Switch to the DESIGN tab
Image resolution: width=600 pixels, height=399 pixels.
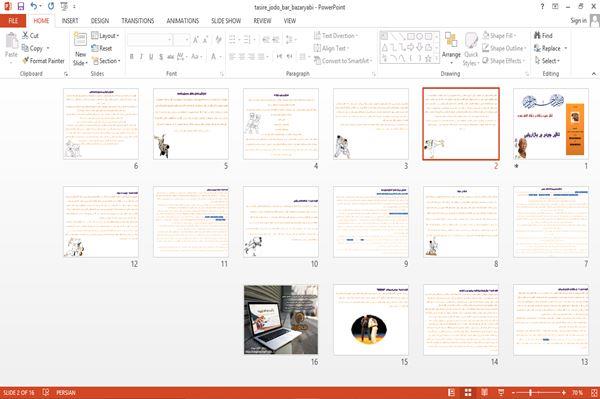tap(100, 21)
